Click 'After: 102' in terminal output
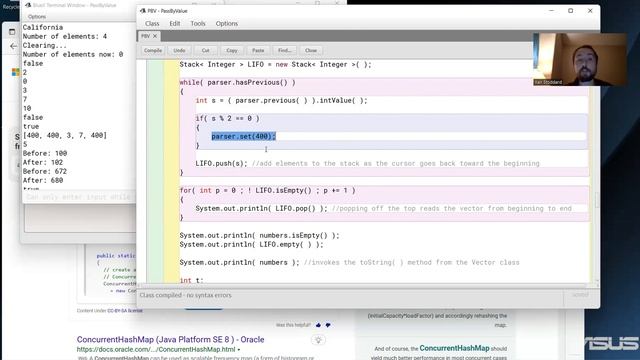This screenshot has width=640, height=360. pos(43,162)
